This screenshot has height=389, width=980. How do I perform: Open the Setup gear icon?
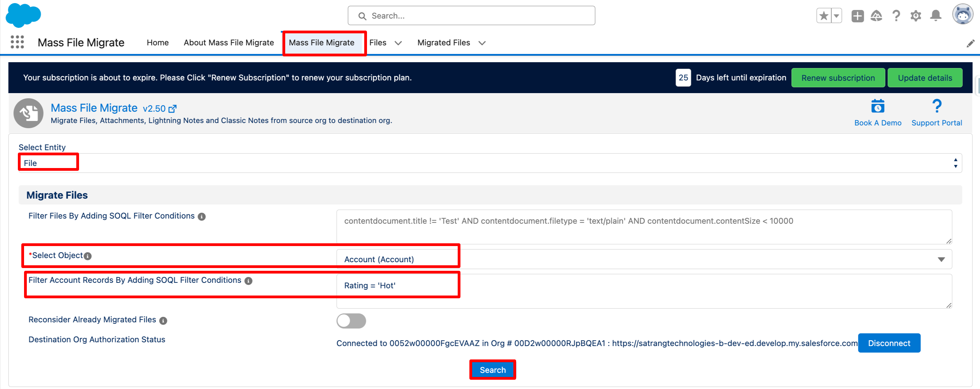[x=916, y=16]
